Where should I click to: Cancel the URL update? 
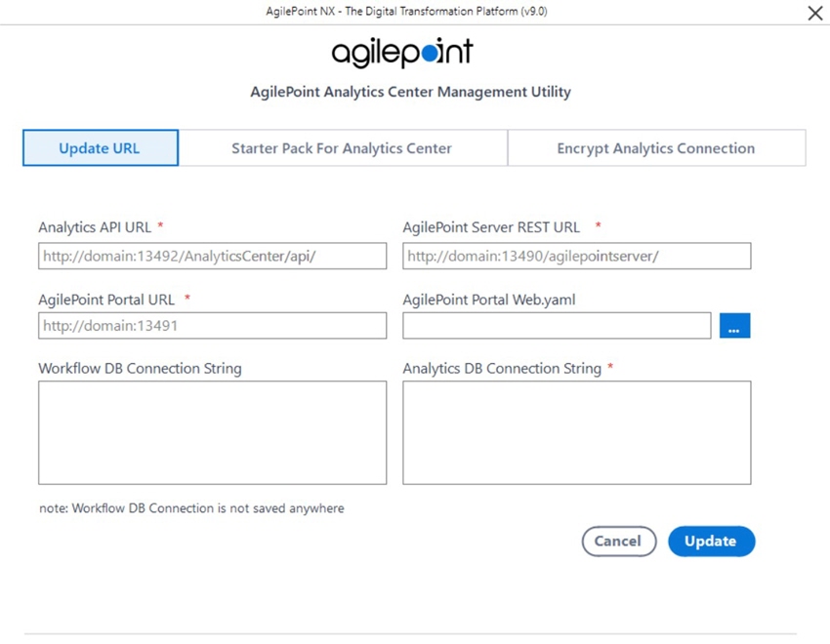[619, 541]
